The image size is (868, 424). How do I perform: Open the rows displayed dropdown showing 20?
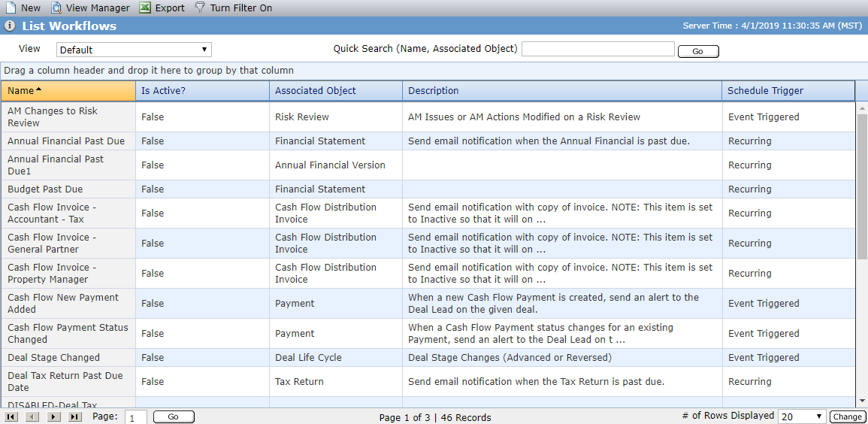coord(802,416)
